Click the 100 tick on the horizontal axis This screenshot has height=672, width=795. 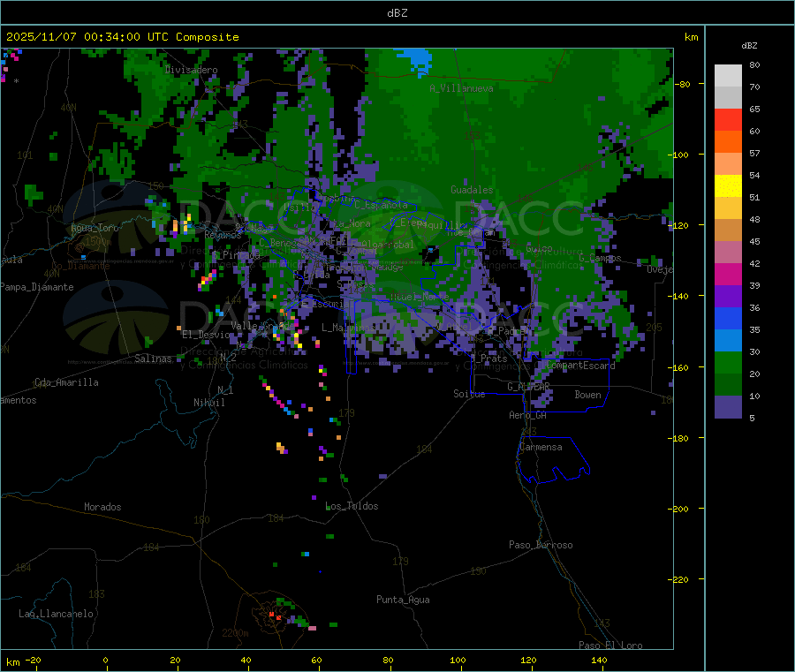(458, 660)
